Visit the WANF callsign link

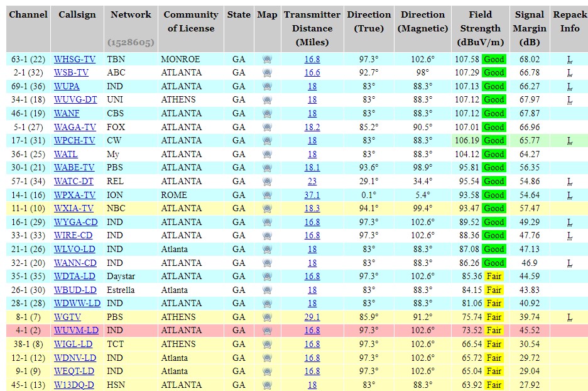click(x=67, y=113)
